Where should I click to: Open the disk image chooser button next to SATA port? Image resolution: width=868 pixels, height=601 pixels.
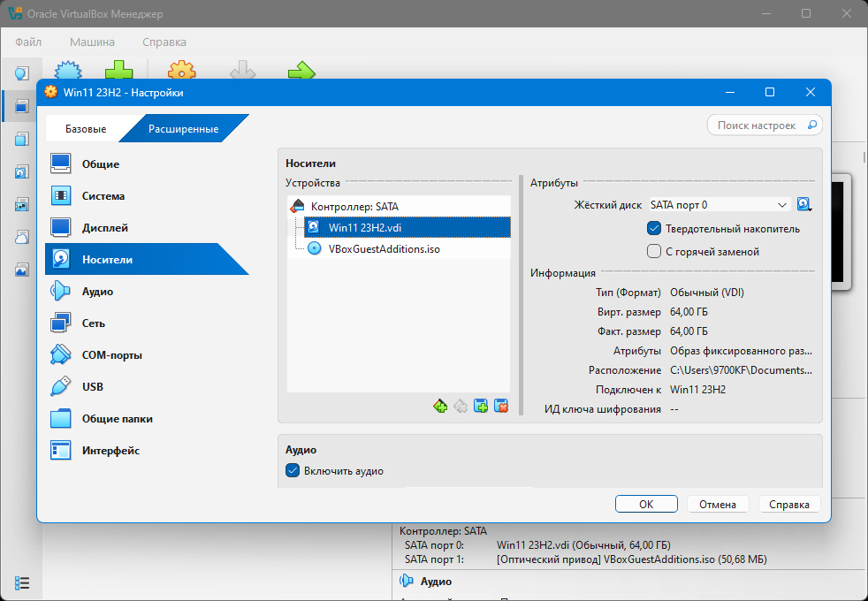[x=804, y=205]
